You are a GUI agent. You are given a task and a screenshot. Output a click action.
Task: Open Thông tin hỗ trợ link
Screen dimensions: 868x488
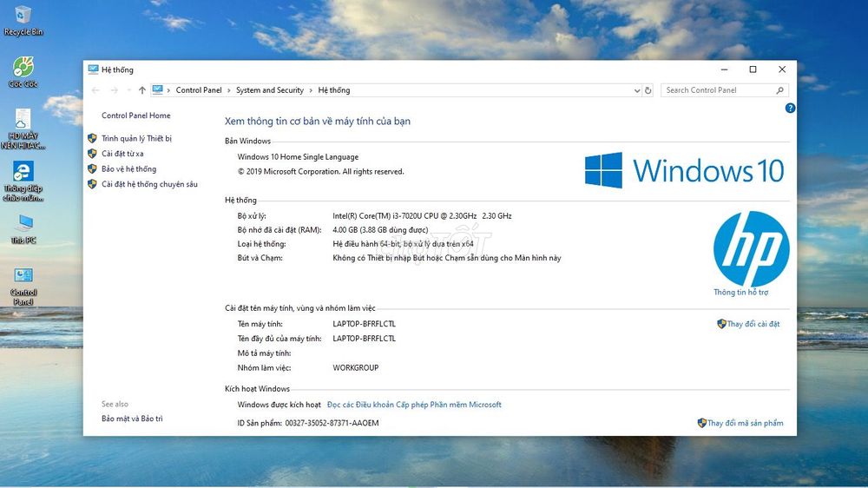(x=740, y=292)
